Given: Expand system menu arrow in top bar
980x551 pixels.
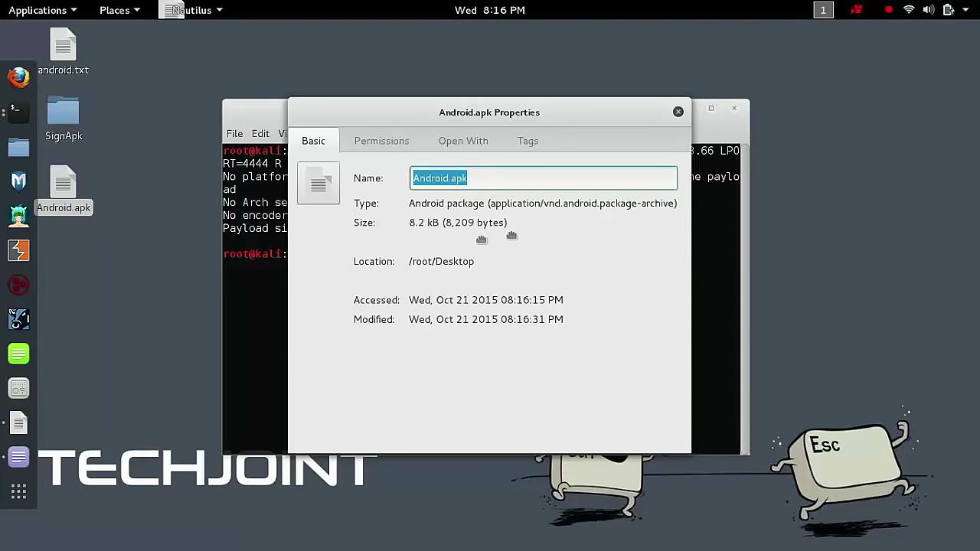Looking at the screenshot, I should click(x=965, y=10).
